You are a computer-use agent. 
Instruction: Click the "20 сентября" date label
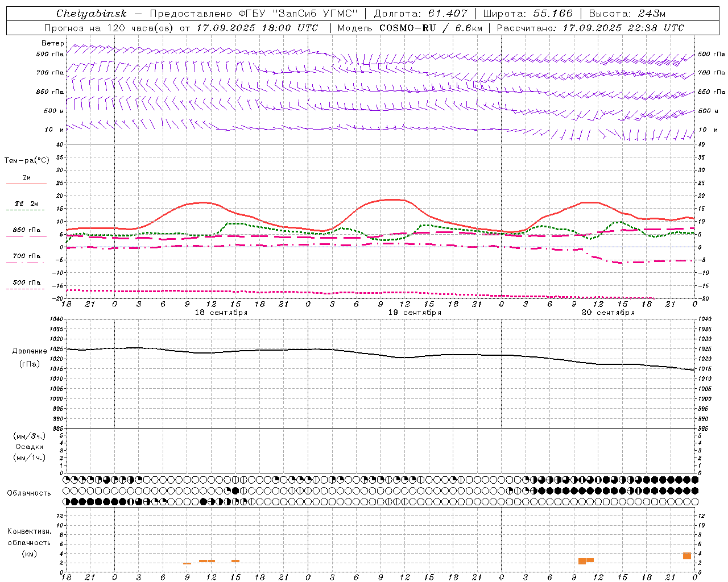point(608,313)
